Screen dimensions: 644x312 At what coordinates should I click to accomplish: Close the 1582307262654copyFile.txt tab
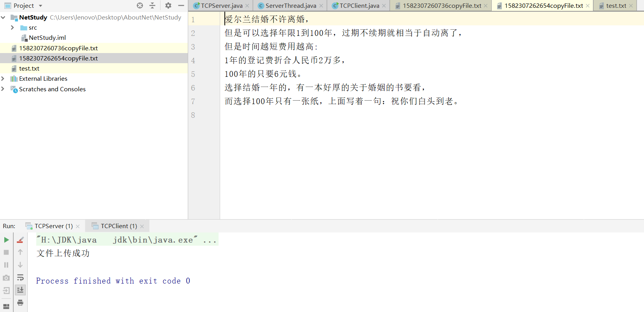[x=588, y=6]
